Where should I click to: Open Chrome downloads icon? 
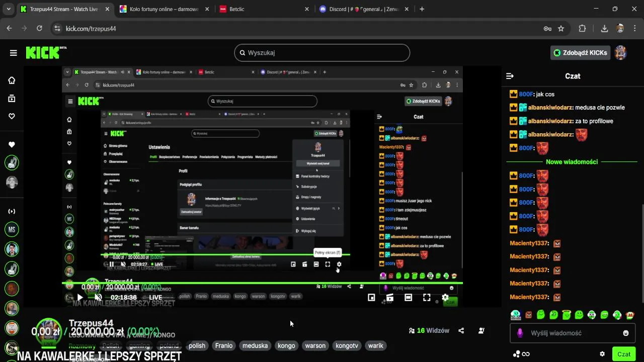tap(604, 29)
